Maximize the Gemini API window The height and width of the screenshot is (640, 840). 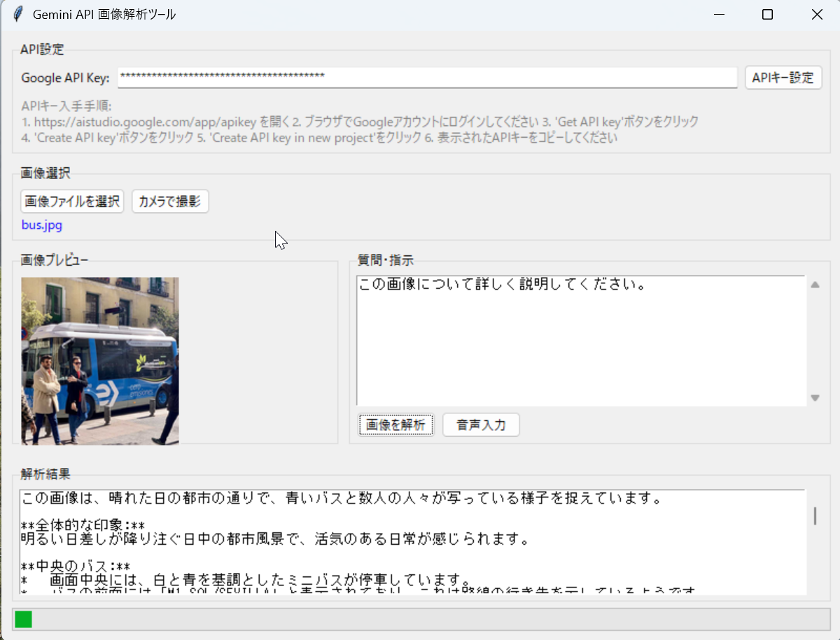(767, 14)
